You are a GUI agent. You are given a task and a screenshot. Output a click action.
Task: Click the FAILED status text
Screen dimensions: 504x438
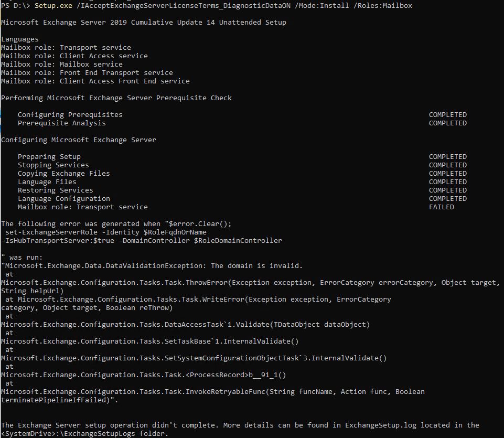442,207
